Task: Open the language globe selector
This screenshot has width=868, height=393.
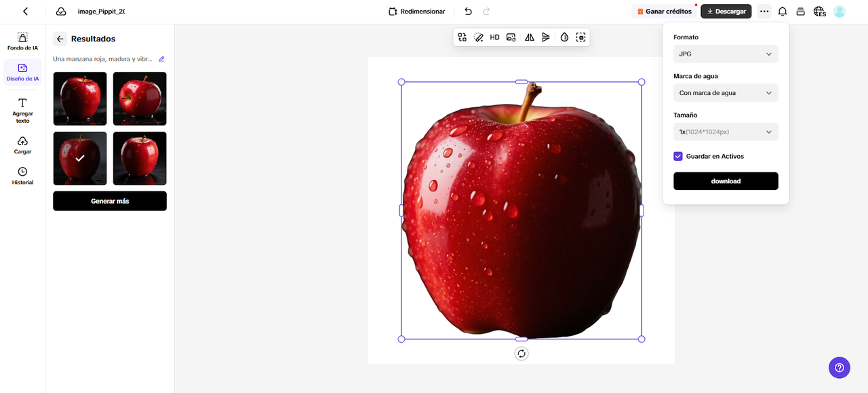Action: pos(819,12)
